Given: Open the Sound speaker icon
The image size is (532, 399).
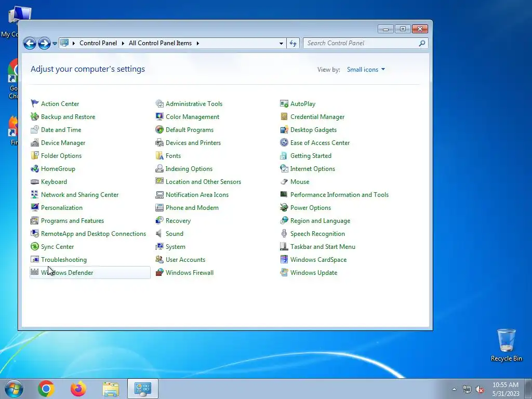Looking at the screenshot, I should point(159,233).
